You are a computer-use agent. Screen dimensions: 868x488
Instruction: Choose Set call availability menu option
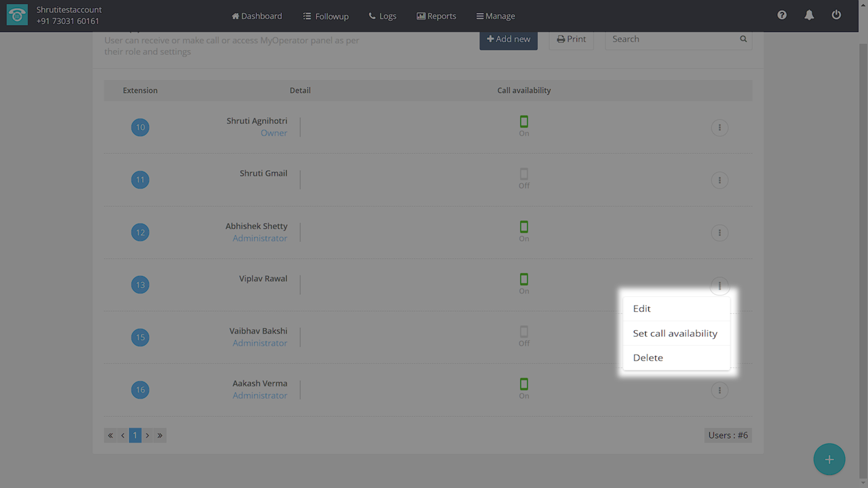pos(675,333)
